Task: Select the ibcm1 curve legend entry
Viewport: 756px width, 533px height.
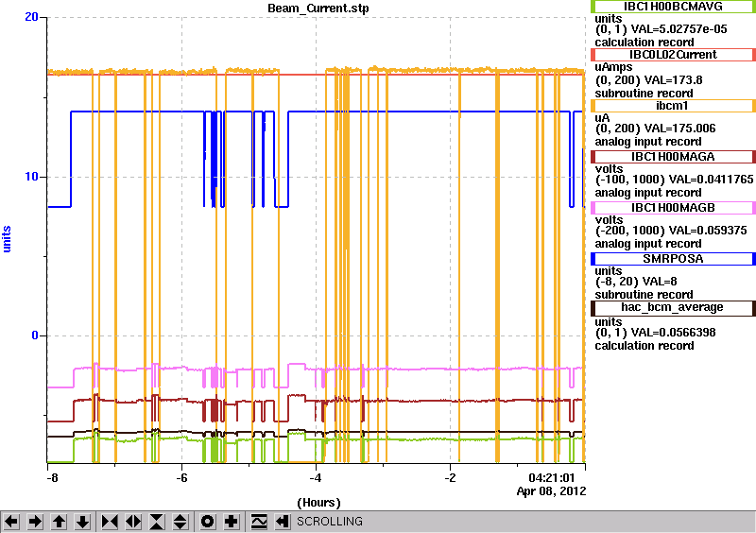Action: [x=673, y=106]
